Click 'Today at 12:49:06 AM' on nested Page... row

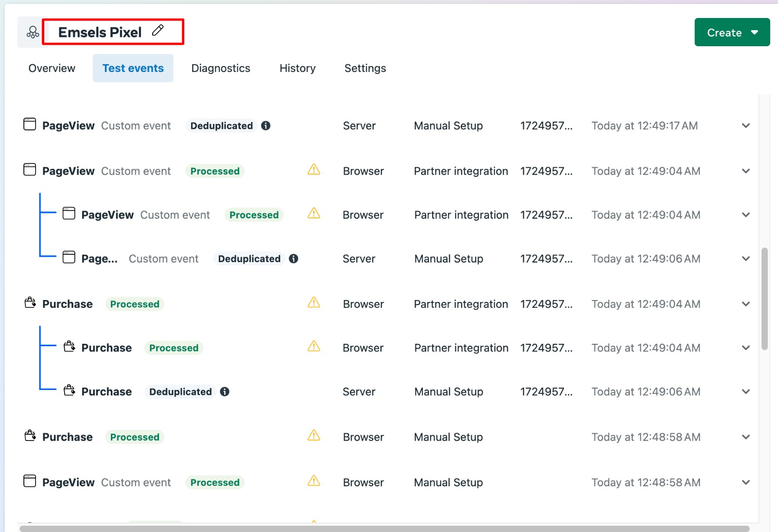pos(646,259)
